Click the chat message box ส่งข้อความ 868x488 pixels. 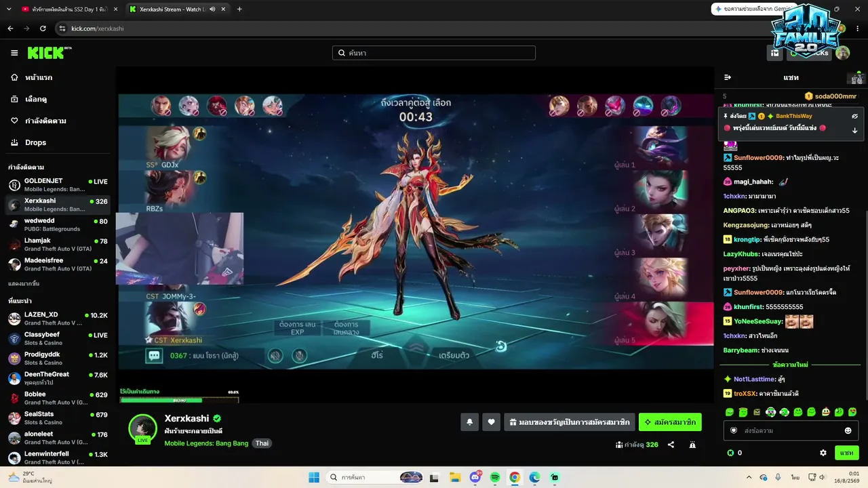tap(790, 430)
